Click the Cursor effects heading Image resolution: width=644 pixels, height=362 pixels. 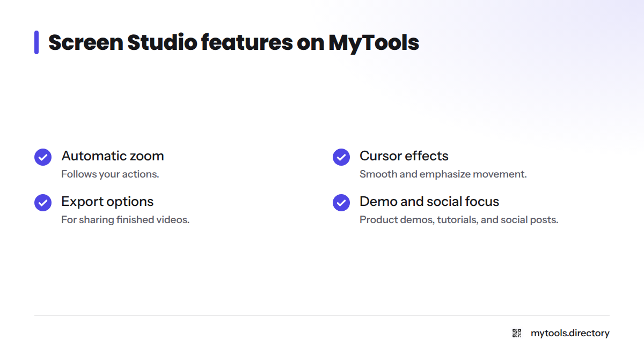click(404, 156)
